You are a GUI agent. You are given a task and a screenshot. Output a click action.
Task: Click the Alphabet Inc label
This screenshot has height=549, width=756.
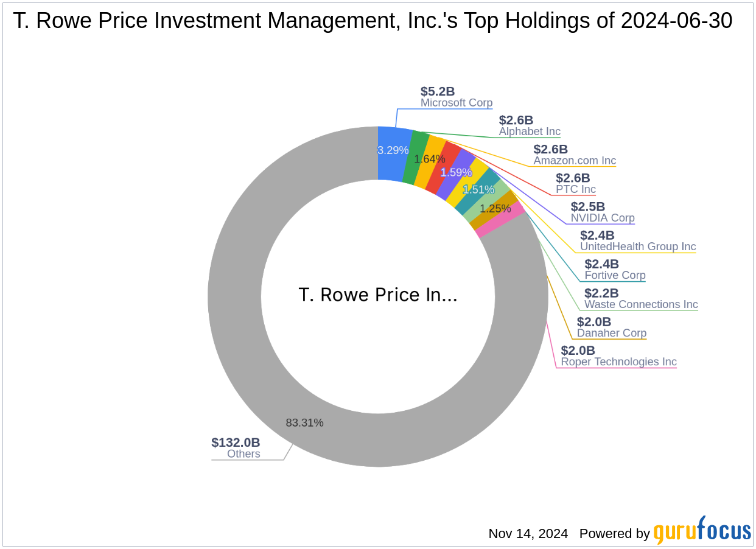530,131
